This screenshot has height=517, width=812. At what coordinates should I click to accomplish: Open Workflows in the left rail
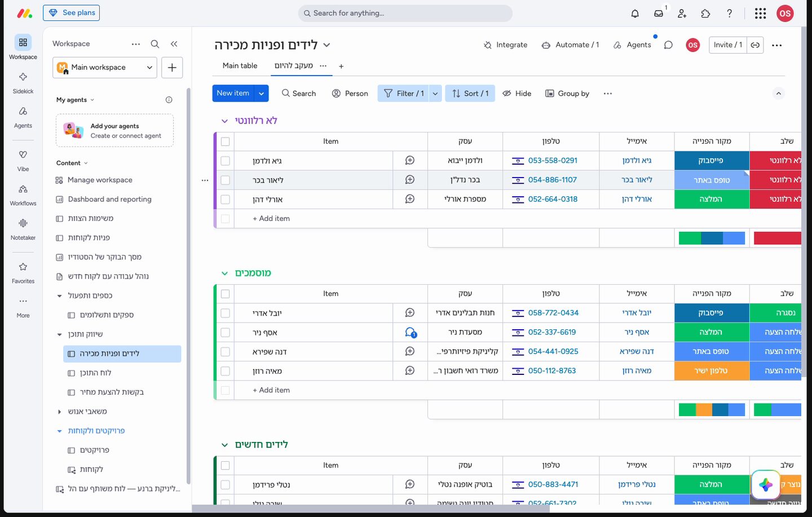23,195
